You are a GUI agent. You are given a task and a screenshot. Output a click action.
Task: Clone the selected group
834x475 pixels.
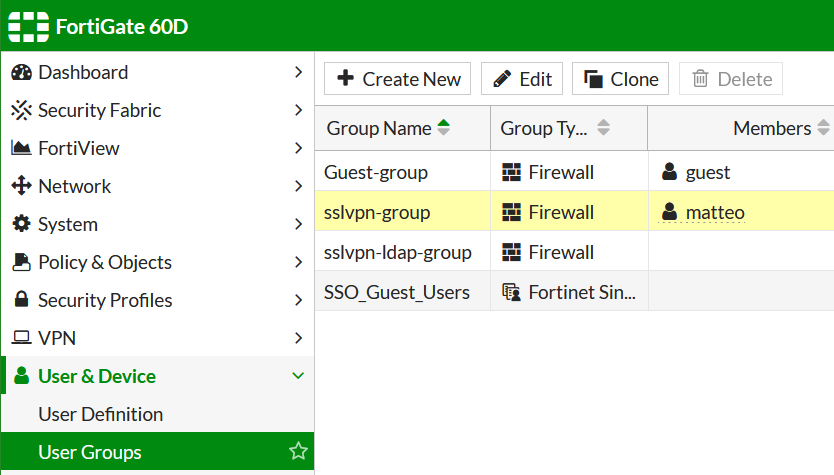click(x=620, y=79)
